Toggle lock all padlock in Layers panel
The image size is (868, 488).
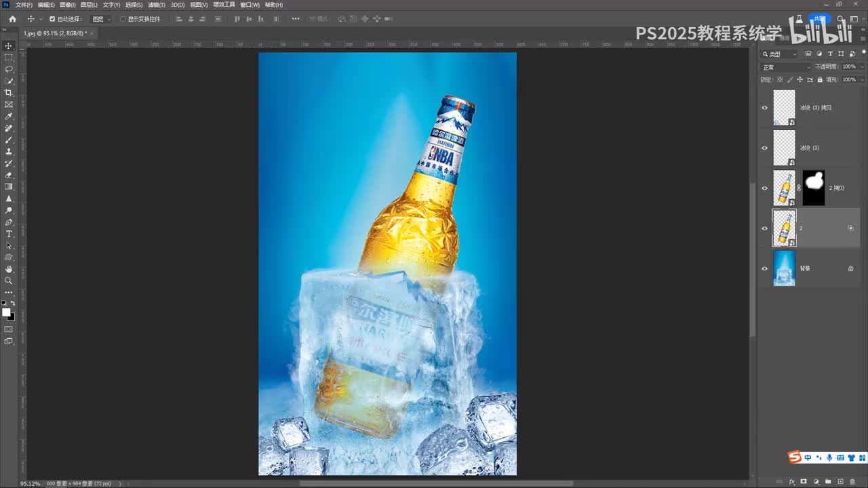(x=820, y=79)
